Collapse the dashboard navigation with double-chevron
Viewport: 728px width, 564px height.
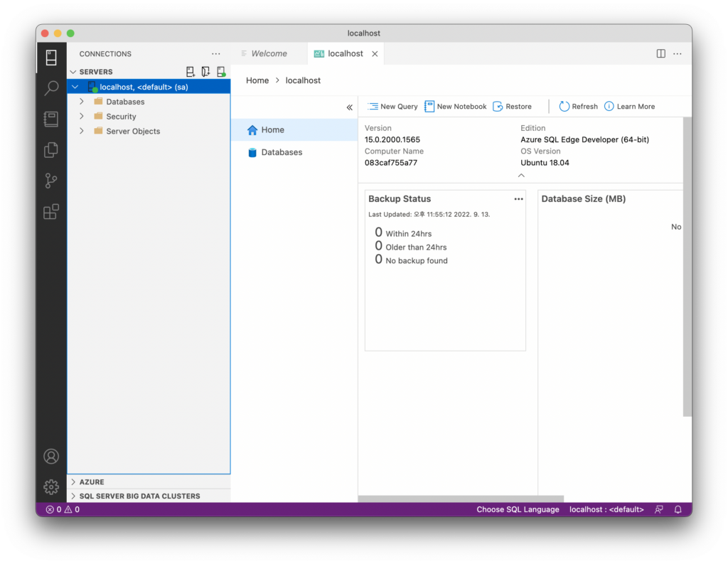tap(349, 107)
